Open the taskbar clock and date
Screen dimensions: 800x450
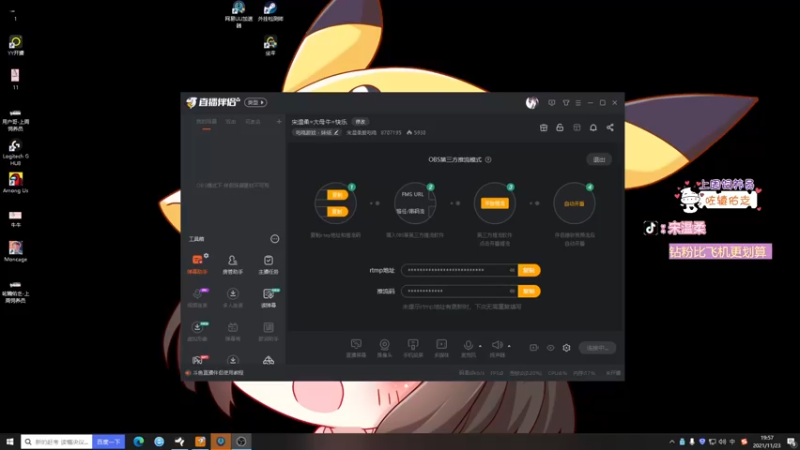(x=766, y=442)
